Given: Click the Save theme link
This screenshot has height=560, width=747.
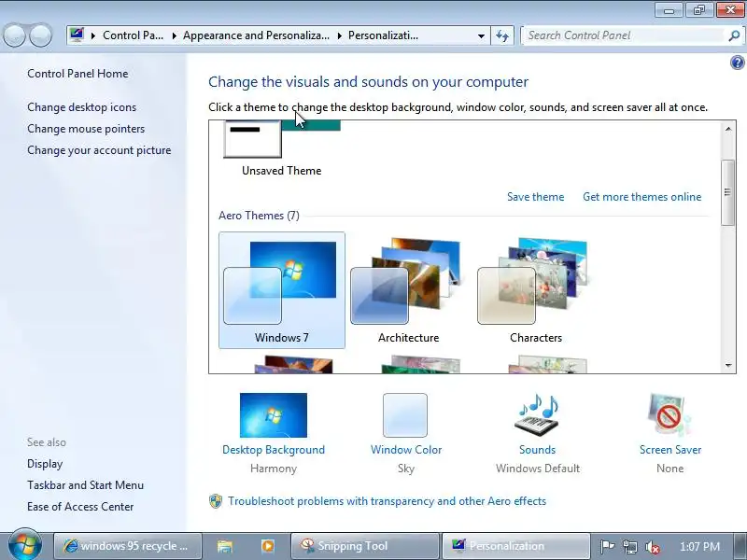Looking at the screenshot, I should pyautogui.click(x=535, y=197).
